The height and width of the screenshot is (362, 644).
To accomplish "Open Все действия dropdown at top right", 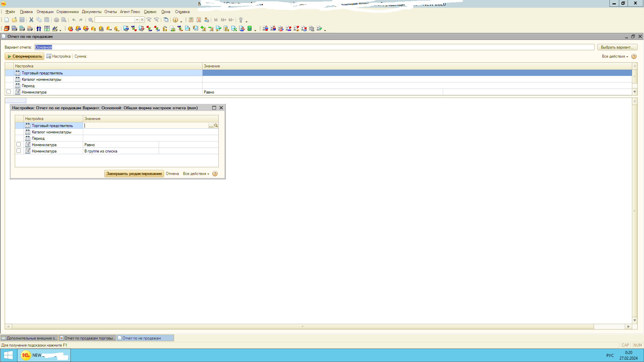I will click(614, 56).
